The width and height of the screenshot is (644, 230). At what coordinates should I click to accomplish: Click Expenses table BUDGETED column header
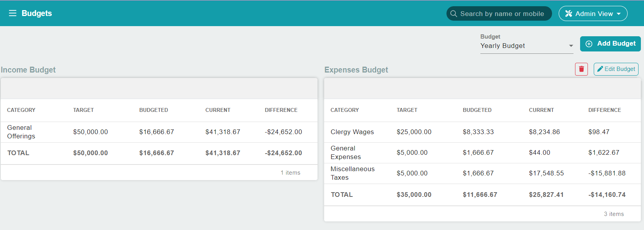click(x=477, y=110)
